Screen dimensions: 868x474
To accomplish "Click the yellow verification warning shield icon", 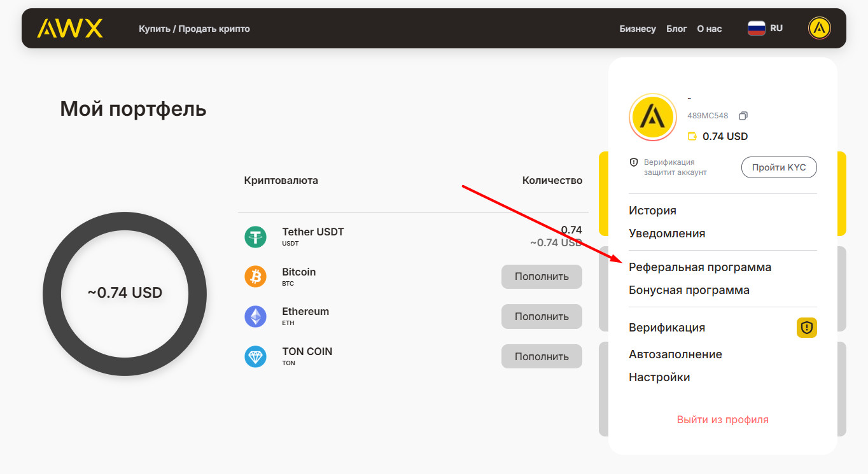I will coord(806,328).
